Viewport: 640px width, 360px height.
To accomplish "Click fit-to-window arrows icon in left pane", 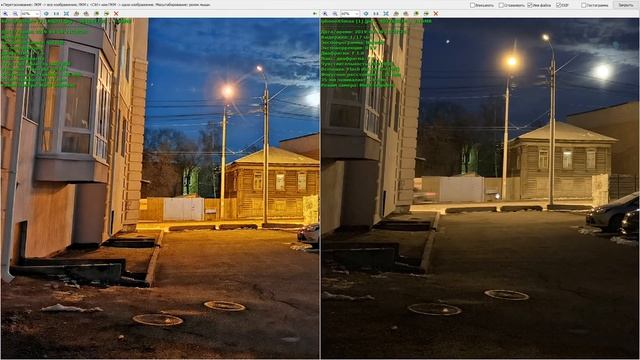I will click(66, 13).
